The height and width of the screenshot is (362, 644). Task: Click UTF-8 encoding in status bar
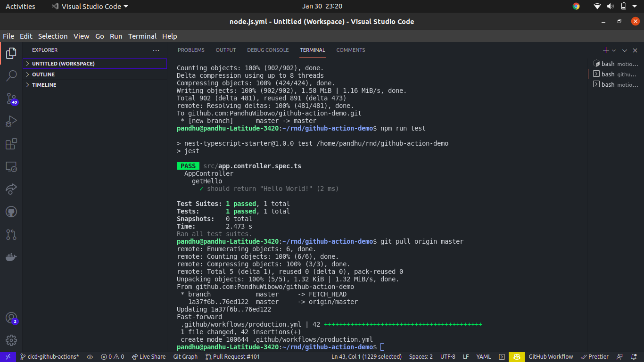coord(448,357)
